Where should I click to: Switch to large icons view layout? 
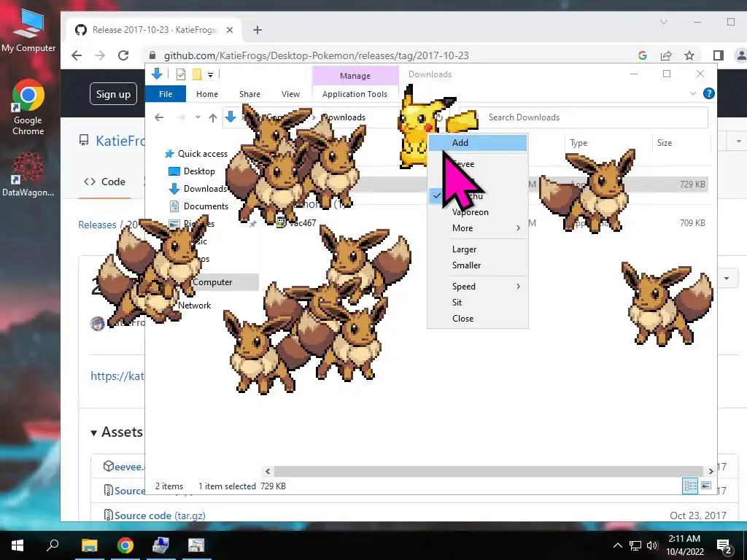coord(706,486)
